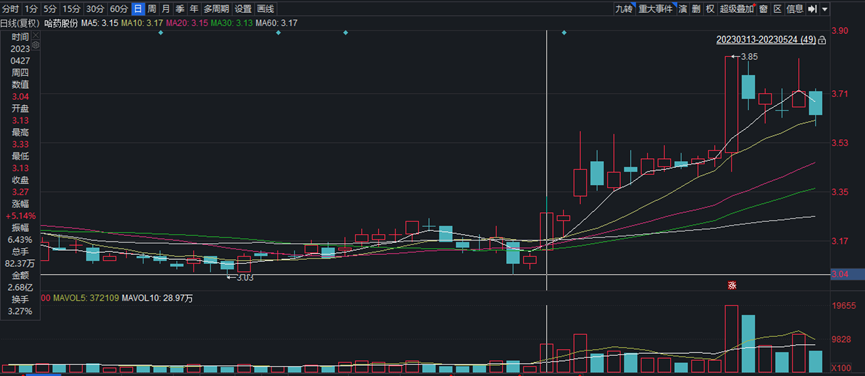
Task: Expand the top-right toolbar dropdown arrow
Action: [x=824, y=9]
